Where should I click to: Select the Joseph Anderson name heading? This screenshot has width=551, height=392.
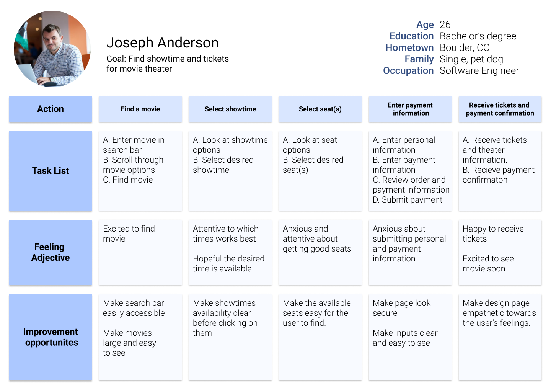tap(162, 43)
